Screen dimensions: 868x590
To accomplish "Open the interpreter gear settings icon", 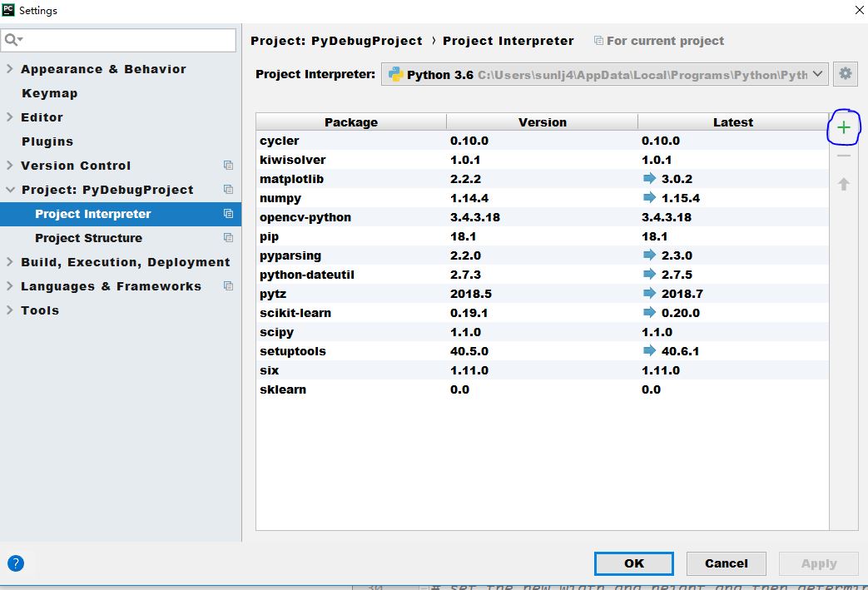I will (x=845, y=73).
